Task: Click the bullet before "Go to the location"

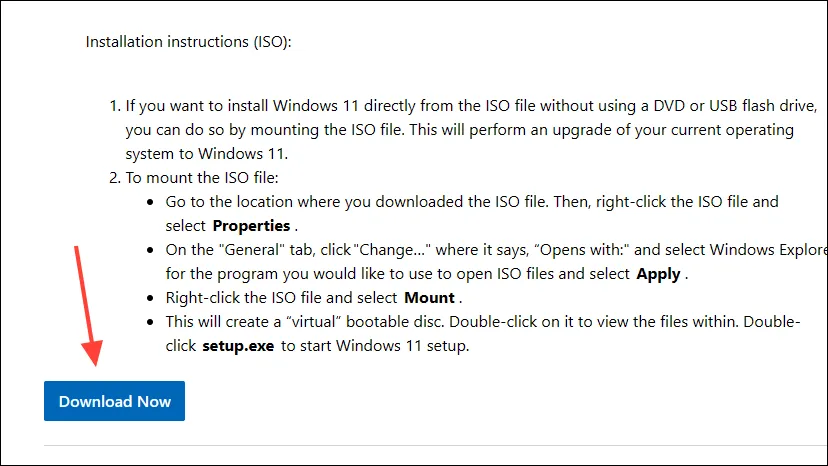Action: tap(150, 202)
